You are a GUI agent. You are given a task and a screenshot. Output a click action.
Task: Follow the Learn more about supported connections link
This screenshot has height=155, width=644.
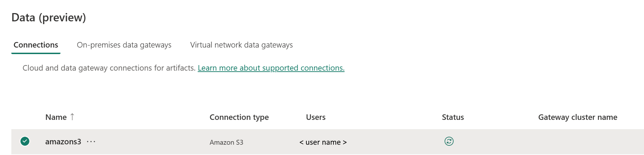(271, 68)
